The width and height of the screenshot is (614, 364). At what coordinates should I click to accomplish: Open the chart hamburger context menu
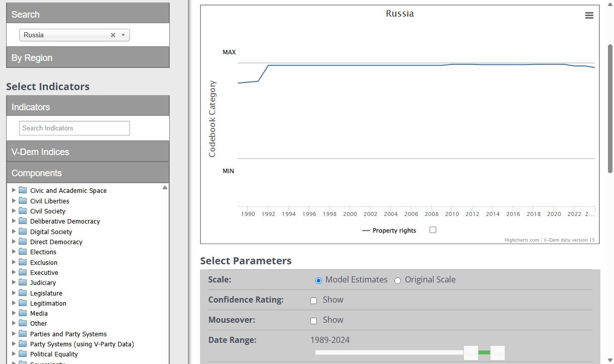pyautogui.click(x=589, y=16)
